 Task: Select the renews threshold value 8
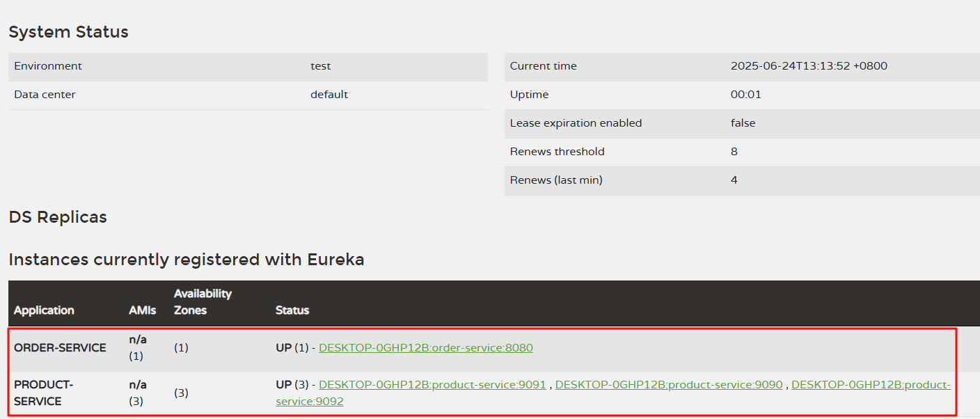point(734,152)
